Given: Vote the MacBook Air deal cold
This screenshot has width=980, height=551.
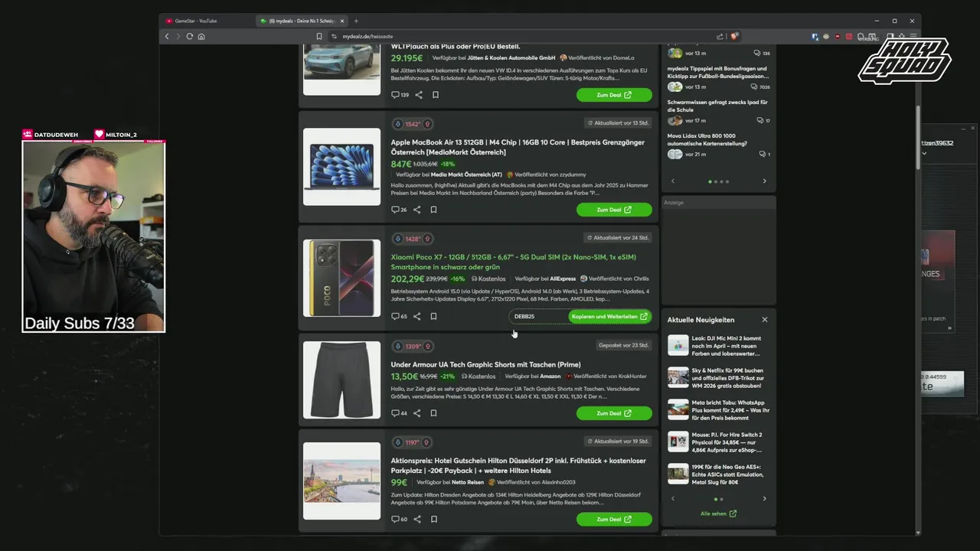Looking at the screenshot, I should click(x=397, y=124).
